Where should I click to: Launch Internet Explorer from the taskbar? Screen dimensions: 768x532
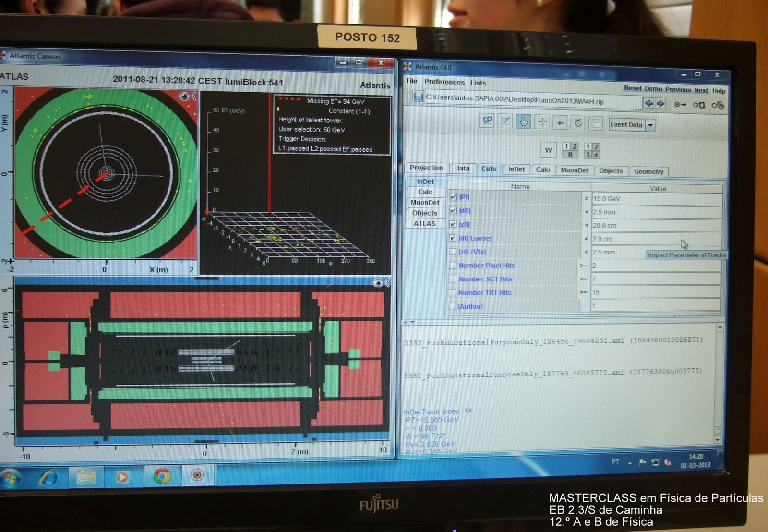tap(48, 477)
